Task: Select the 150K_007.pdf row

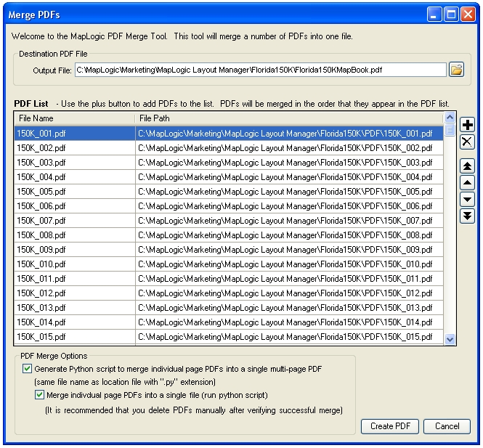Action: [x=229, y=221]
